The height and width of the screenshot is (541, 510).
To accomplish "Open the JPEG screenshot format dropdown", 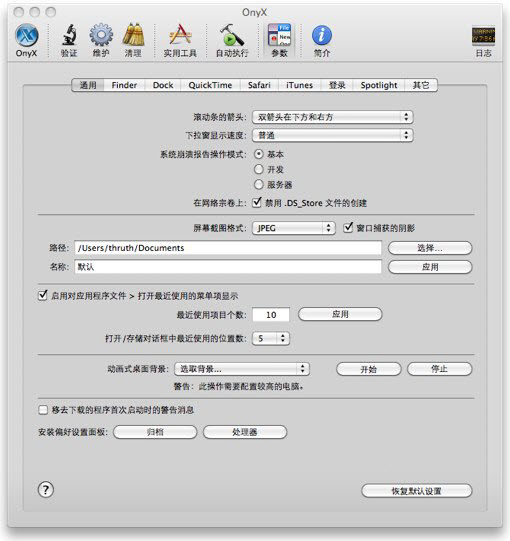I will 294,228.
